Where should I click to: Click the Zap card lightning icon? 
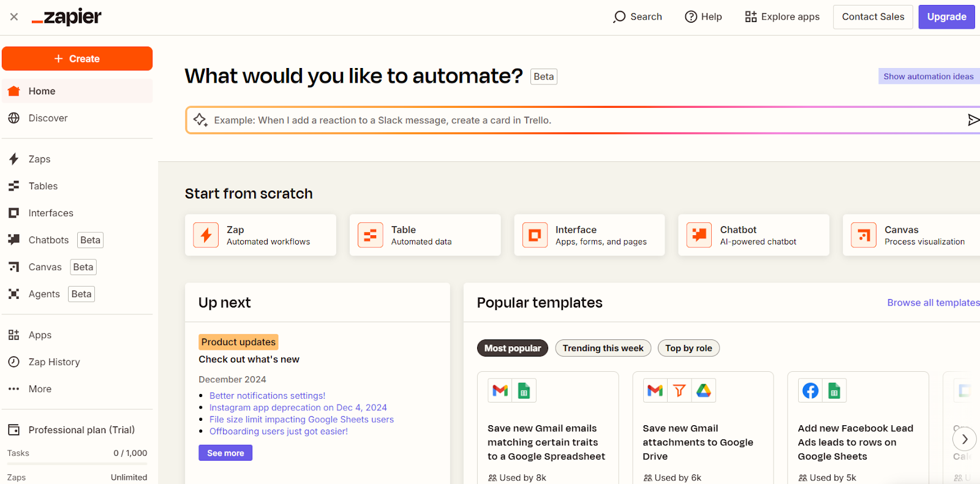coord(206,235)
